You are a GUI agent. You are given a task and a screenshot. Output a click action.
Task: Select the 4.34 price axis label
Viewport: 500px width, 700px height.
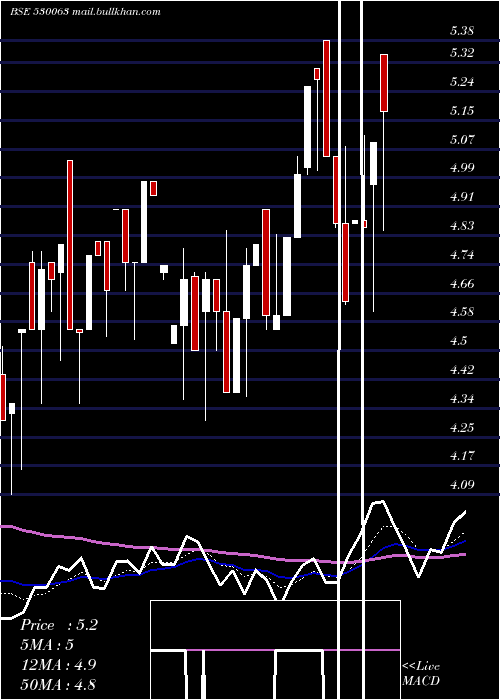(x=462, y=398)
